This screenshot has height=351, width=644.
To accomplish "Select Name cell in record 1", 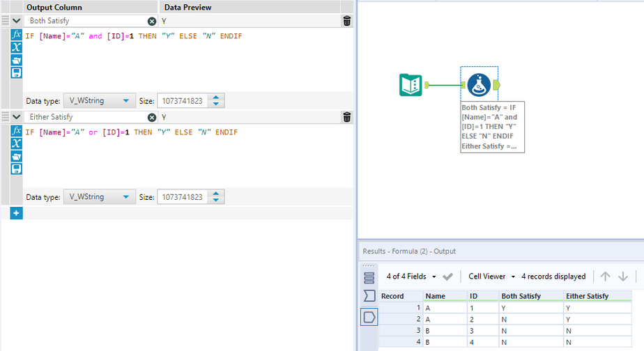I will point(445,308).
